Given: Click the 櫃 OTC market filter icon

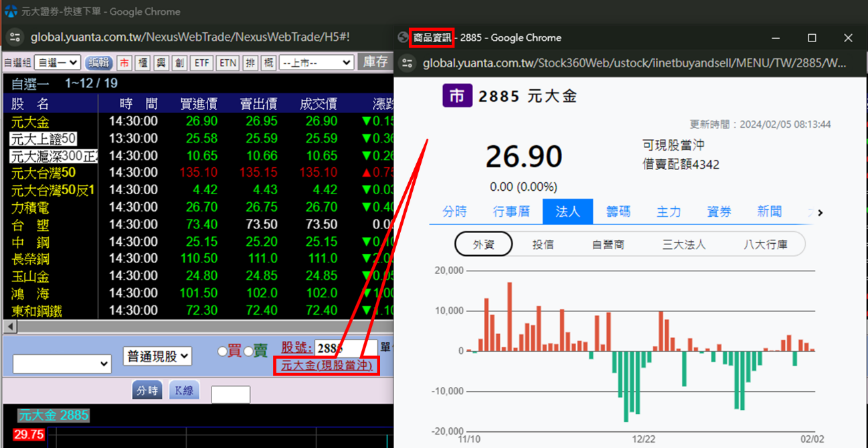Looking at the screenshot, I should click(142, 63).
